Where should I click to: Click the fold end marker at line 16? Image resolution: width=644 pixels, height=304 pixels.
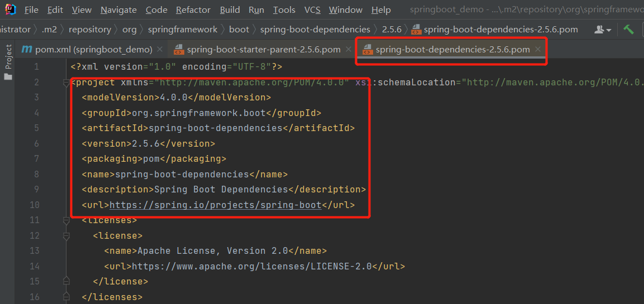click(x=66, y=297)
